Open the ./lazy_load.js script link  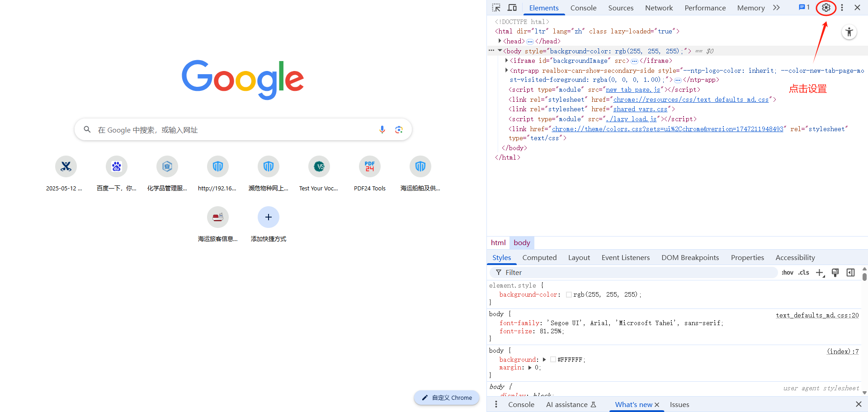click(631, 119)
